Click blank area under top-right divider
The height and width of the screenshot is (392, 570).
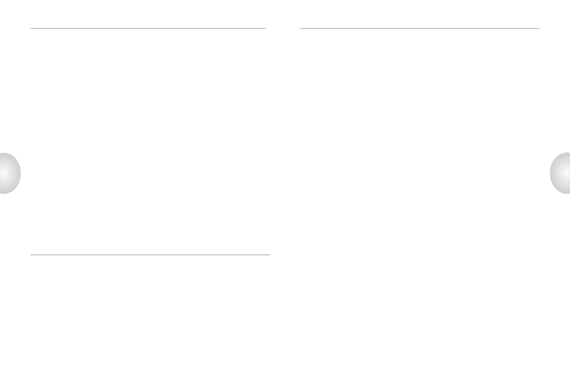coord(419,91)
